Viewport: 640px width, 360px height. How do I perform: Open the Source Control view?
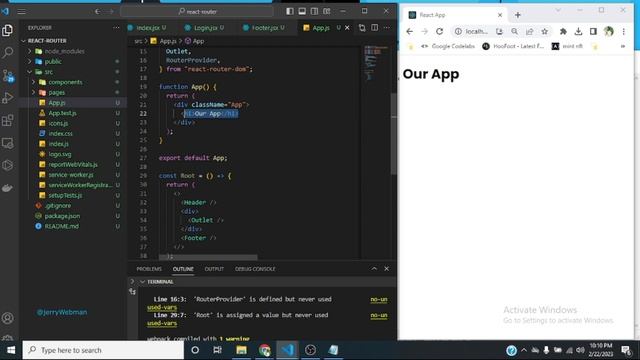pyautogui.click(x=8, y=76)
